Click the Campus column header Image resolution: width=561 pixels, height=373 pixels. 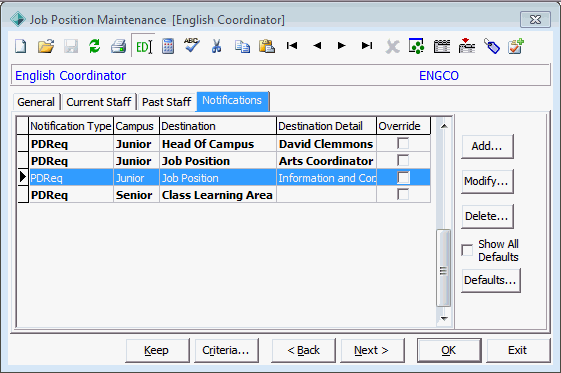(x=136, y=126)
